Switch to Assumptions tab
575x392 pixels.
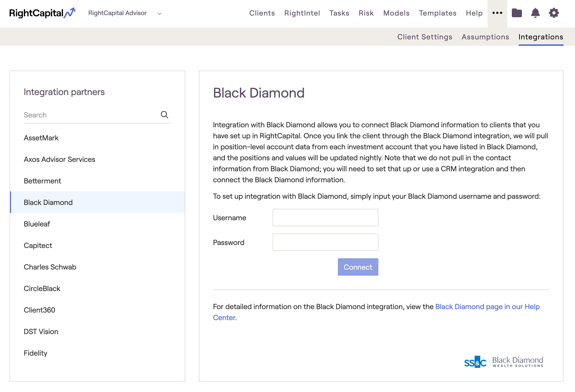485,37
